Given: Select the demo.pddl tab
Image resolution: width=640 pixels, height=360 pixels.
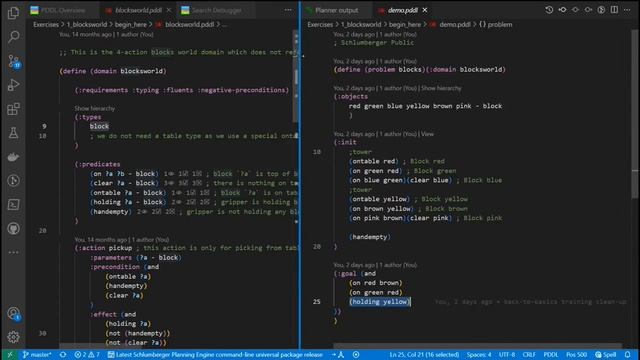Looking at the screenshot, I should tap(402, 10).
